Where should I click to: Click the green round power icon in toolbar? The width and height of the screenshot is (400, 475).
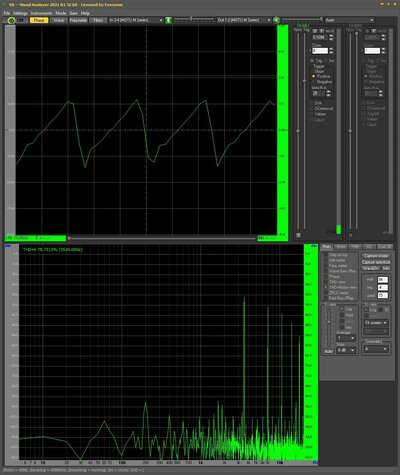click(11, 20)
